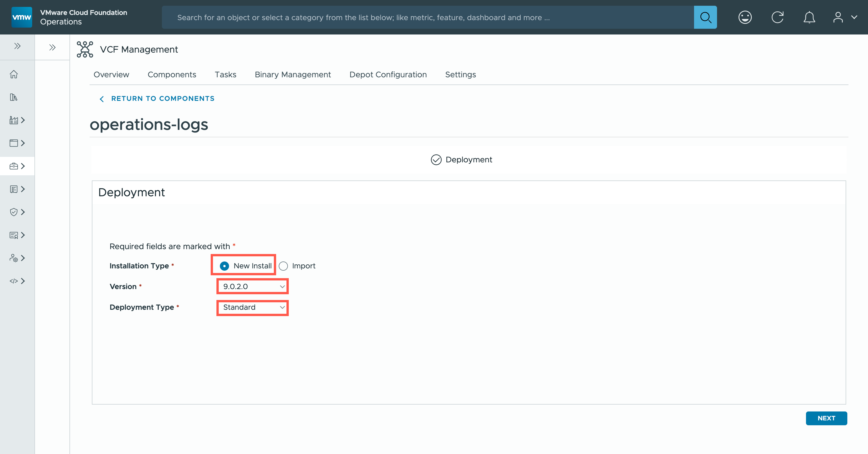Open the Deployment Type Standard dropdown
Image resolution: width=868 pixels, height=454 pixels.
(x=253, y=307)
